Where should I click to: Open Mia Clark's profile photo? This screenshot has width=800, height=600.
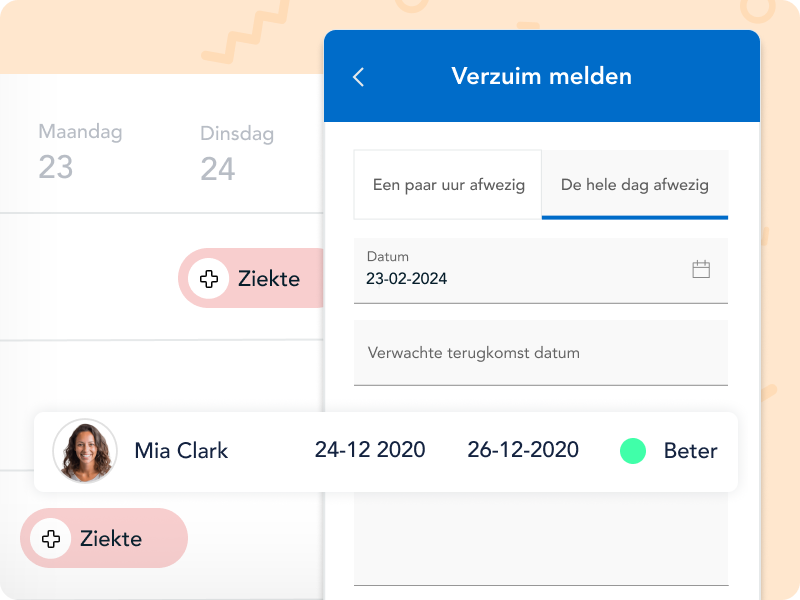click(x=85, y=451)
